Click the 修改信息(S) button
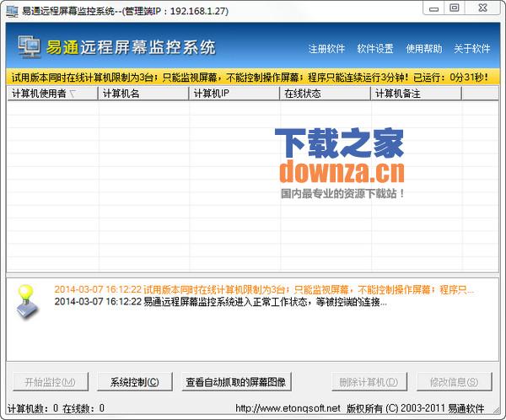The height and width of the screenshot is (420, 506). pyautogui.click(x=454, y=382)
